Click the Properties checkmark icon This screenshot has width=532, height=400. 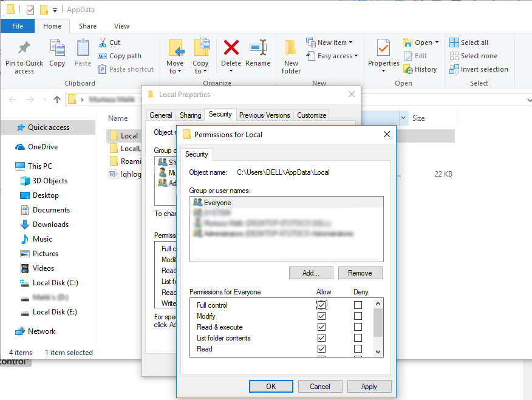383,47
